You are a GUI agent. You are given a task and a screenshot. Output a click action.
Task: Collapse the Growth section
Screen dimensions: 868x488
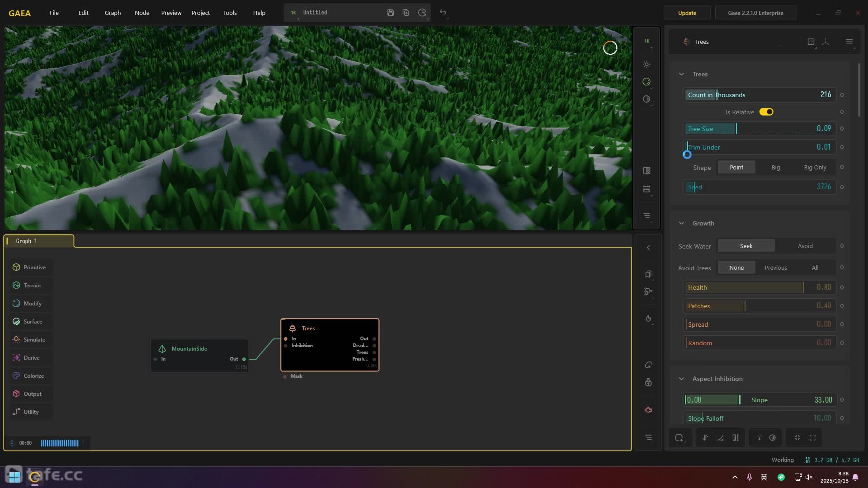click(681, 223)
